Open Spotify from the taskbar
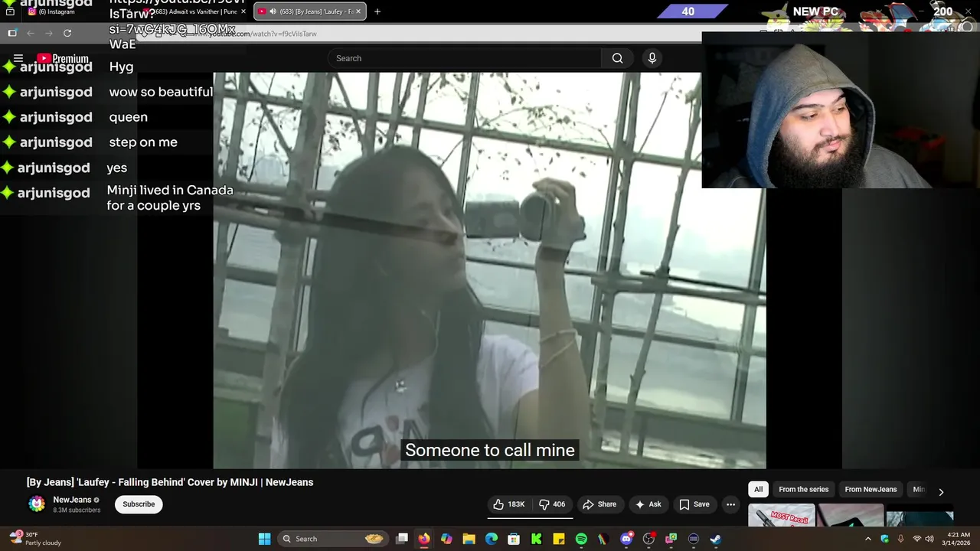Image resolution: width=980 pixels, height=551 pixels. pyautogui.click(x=581, y=539)
